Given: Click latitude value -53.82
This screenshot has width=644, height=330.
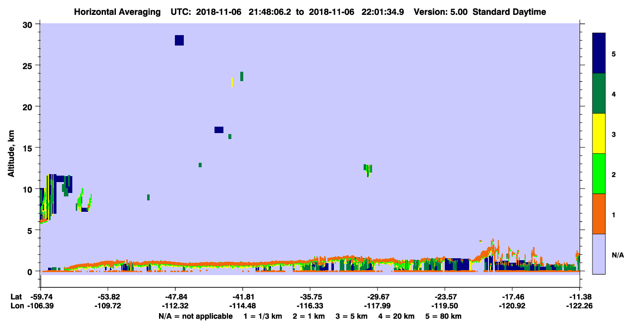Looking at the screenshot, I should tap(107, 297).
